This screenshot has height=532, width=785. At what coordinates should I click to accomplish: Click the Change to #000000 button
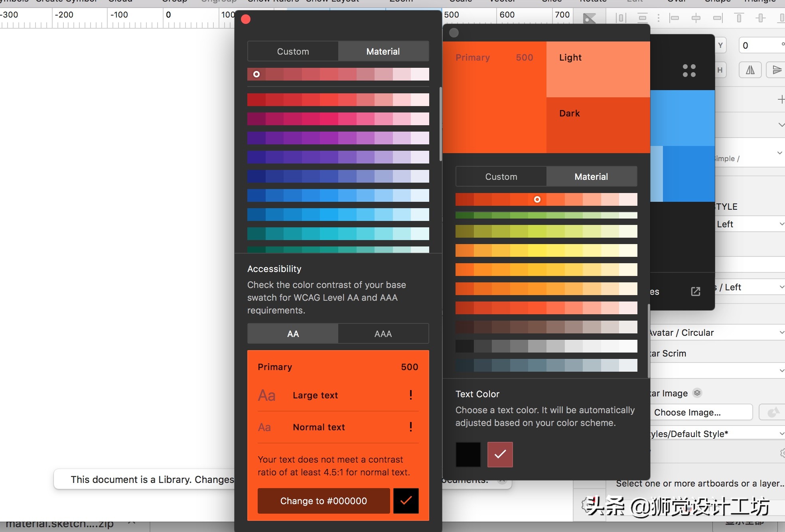323,501
